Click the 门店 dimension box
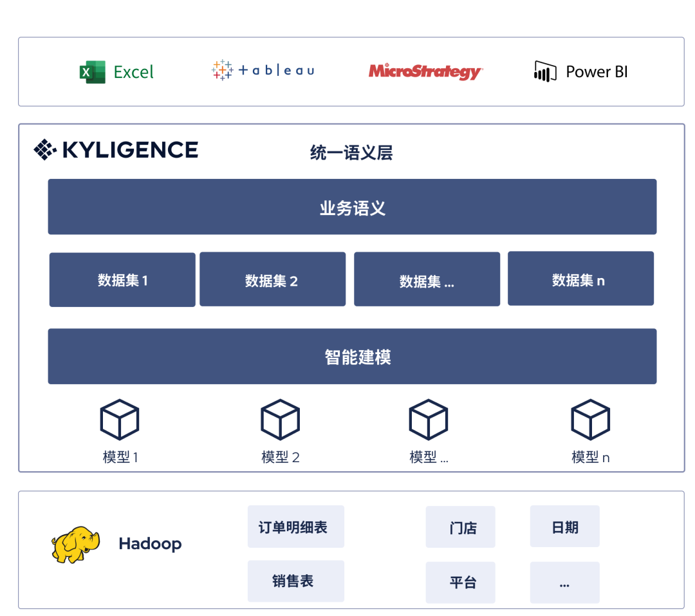 (x=461, y=527)
